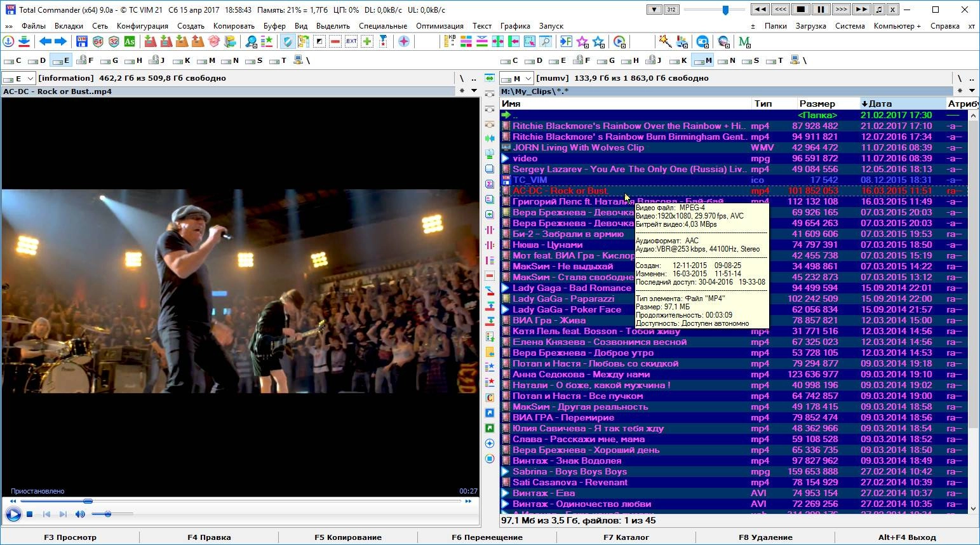Click F3 Просмотр button

(70, 537)
